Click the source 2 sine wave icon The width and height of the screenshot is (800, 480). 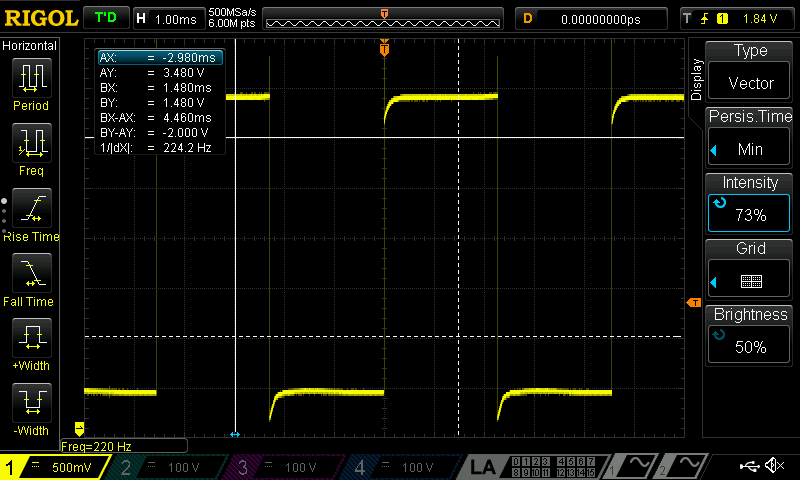688,465
